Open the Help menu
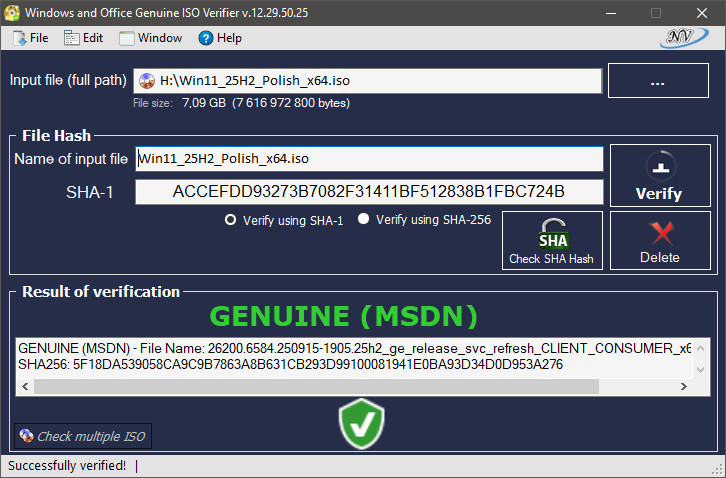Viewport: 726px width, 478px height. point(220,38)
